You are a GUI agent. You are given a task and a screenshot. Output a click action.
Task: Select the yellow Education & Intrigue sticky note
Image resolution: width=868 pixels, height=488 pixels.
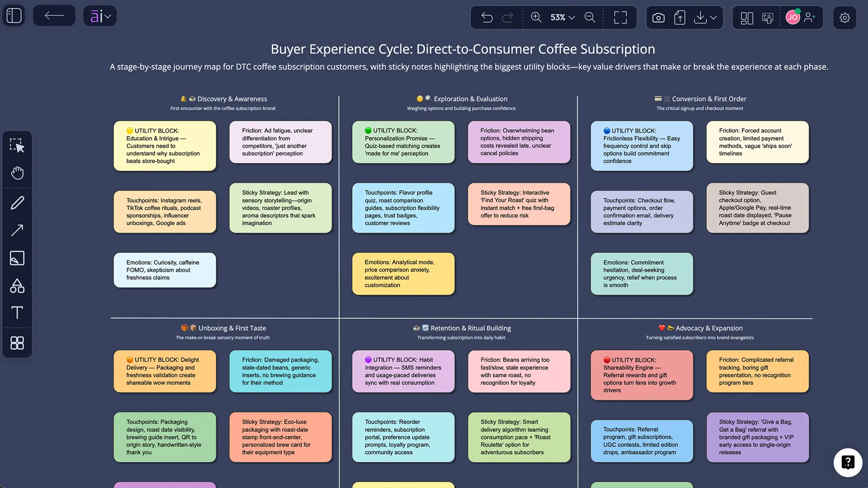click(165, 146)
